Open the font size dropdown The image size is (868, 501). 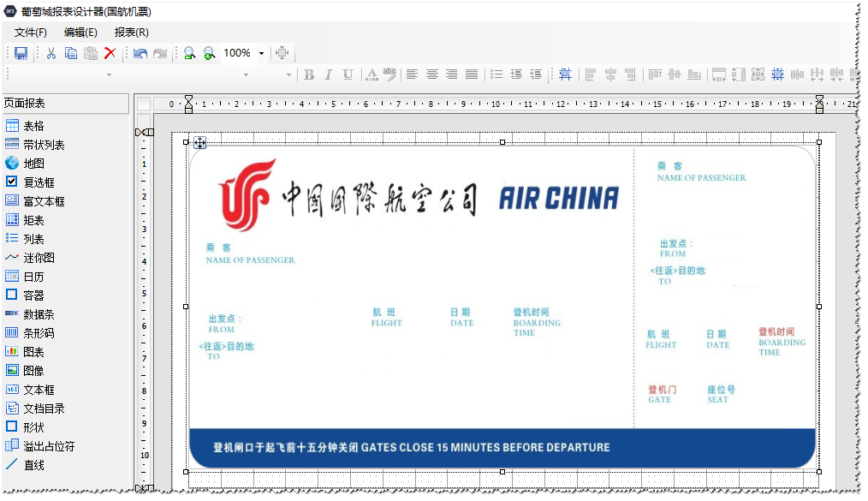coord(288,75)
